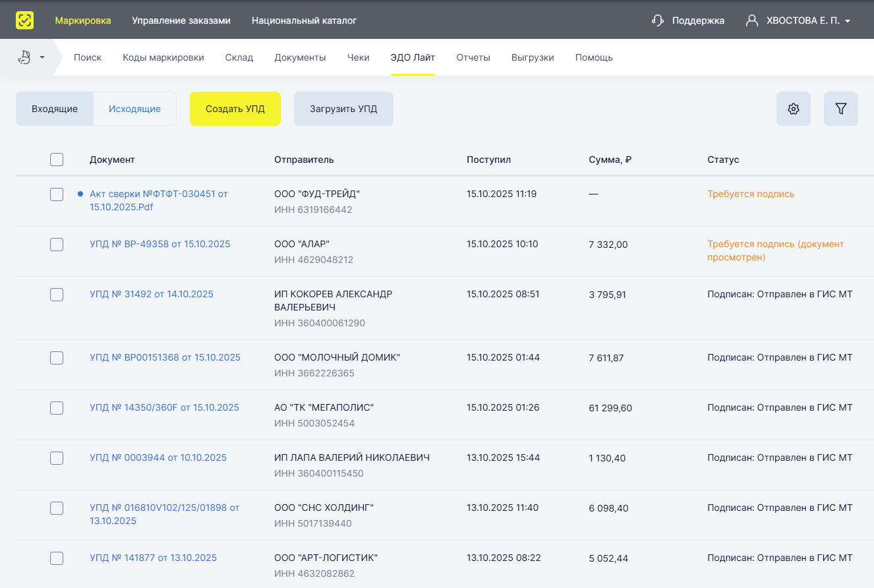The image size is (874, 588).
Task: Click ИНН 6319166442
Action: coord(313,210)
